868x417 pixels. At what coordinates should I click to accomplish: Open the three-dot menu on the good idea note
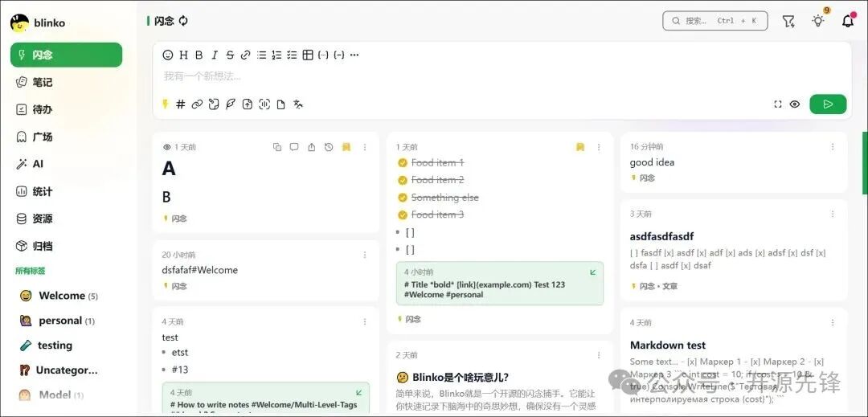(833, 146)
